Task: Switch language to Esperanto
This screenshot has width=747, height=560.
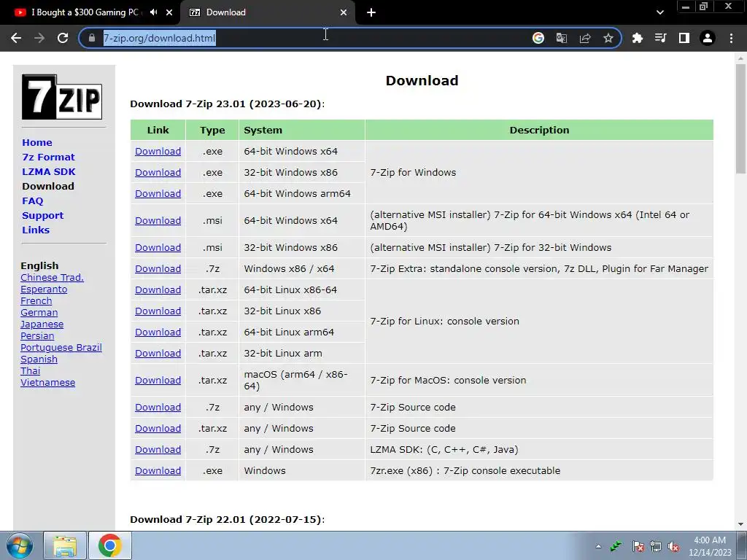Action: coord(44,289)
